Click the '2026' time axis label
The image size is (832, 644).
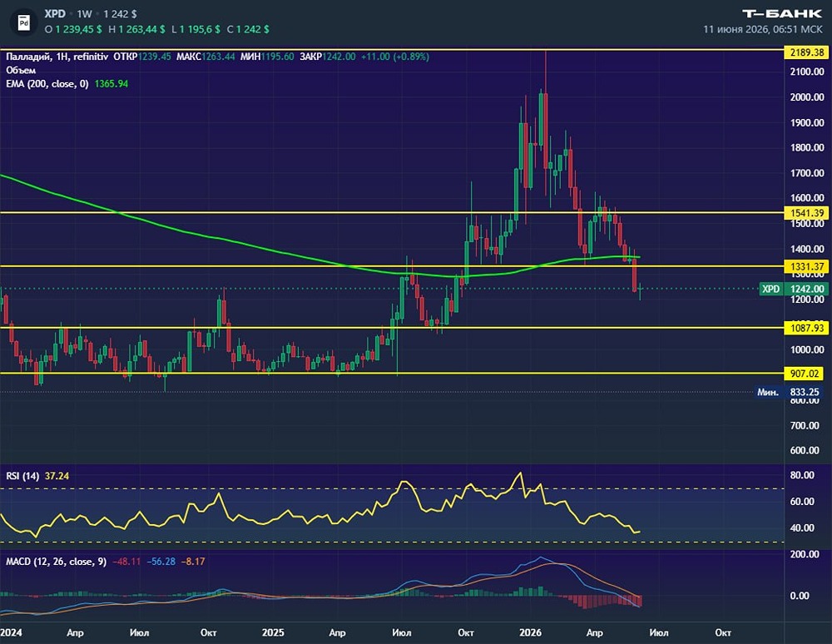530,633
